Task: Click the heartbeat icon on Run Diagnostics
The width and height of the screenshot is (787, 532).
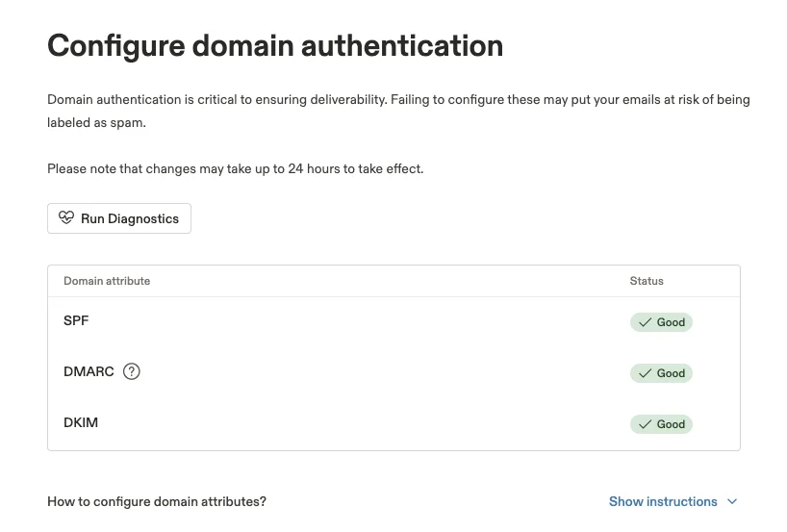Action: click(x=66, y=217)
